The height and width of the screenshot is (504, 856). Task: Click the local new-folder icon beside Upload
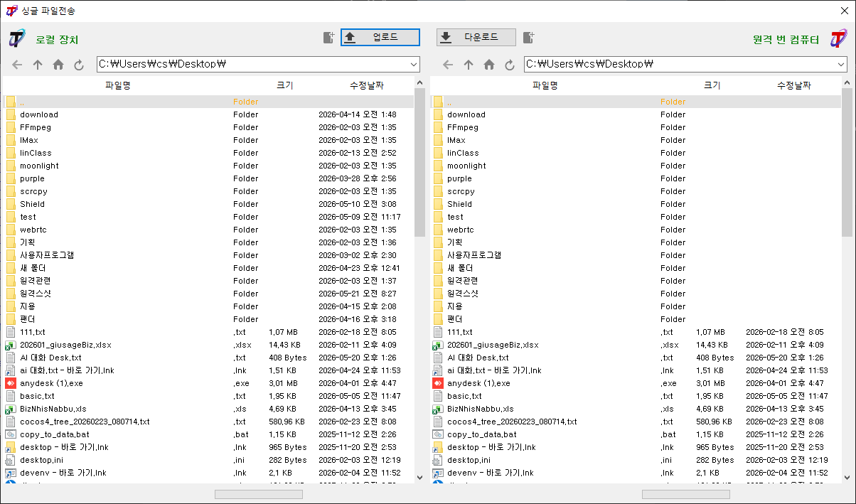pyautogui.click(x=328, y=38)
